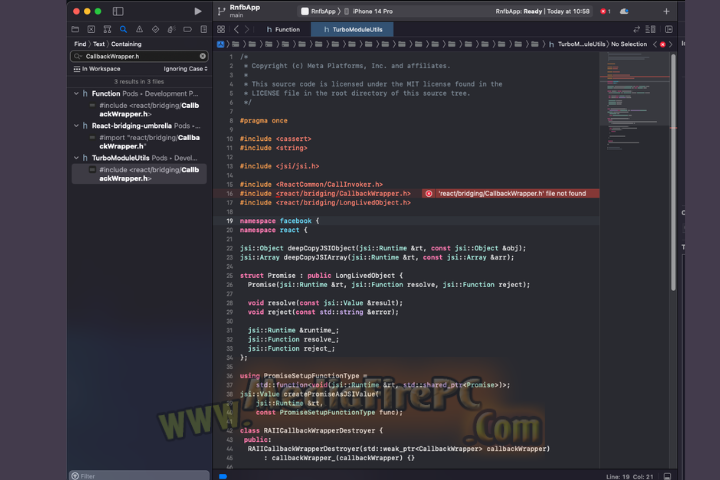
Task: Collapse the TurboModuleUtils result group
Action: [76, 158]
